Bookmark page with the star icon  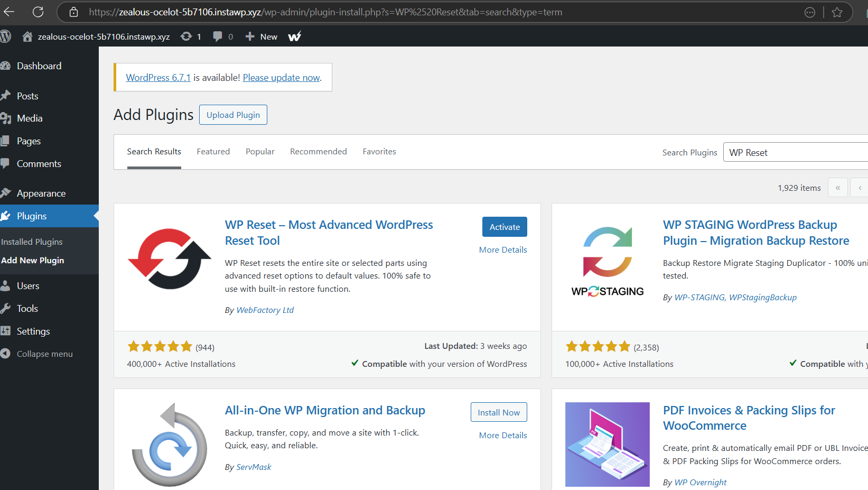pyautogui.click(x=837, y=12)
